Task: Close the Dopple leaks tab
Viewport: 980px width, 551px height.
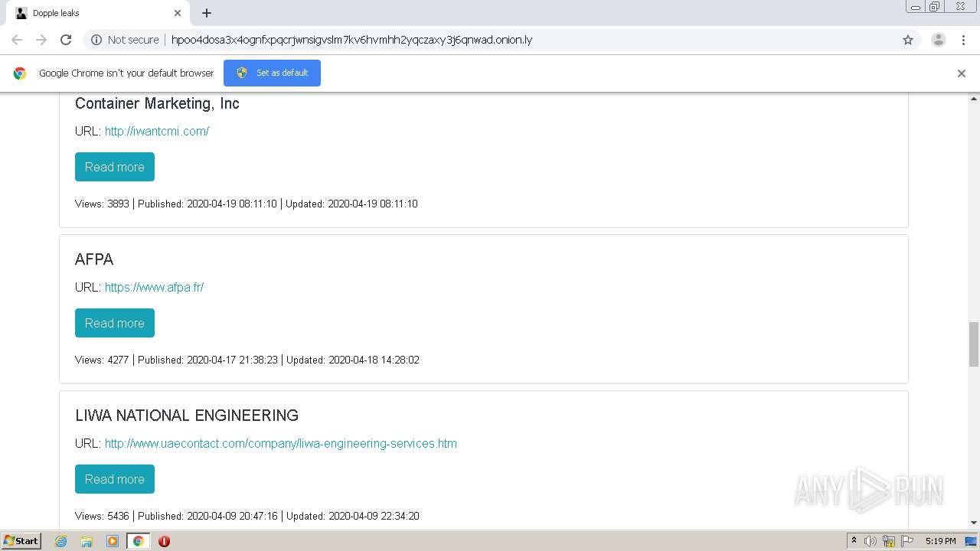Action: pyautogui.click(x=178, y=13)
